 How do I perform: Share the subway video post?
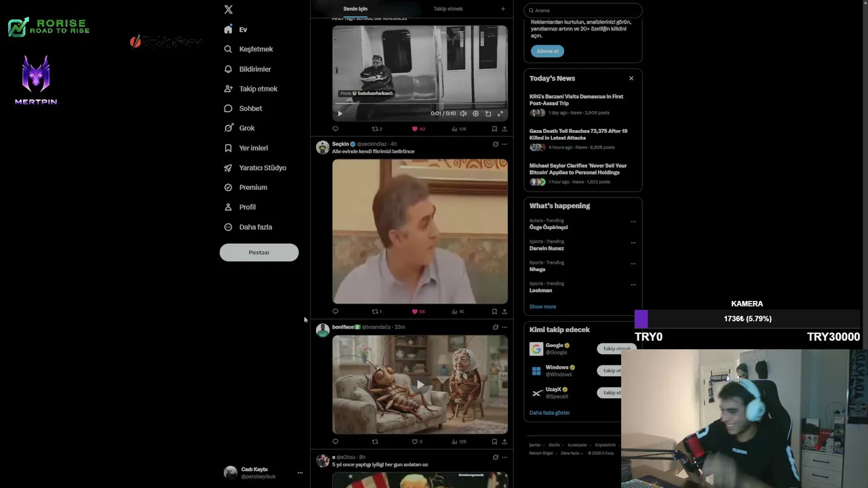point(505,129)
